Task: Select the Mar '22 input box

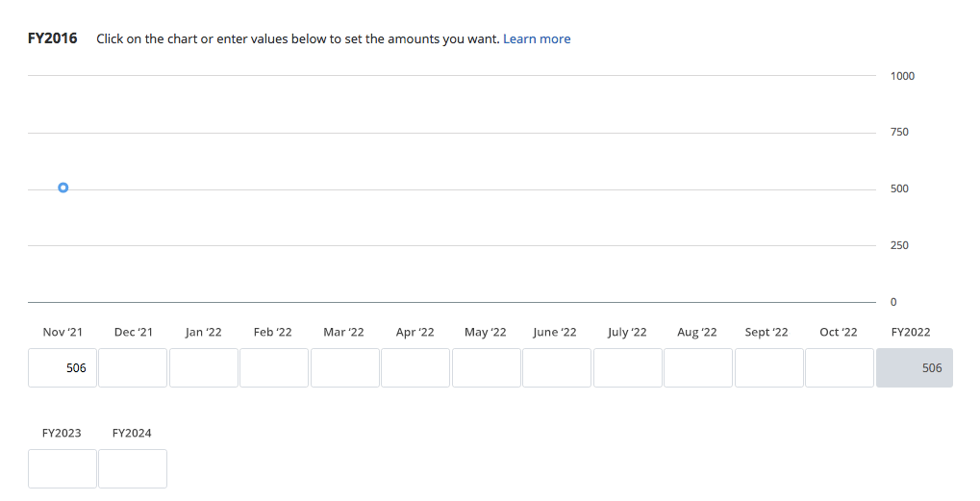Action: point(345,368)
